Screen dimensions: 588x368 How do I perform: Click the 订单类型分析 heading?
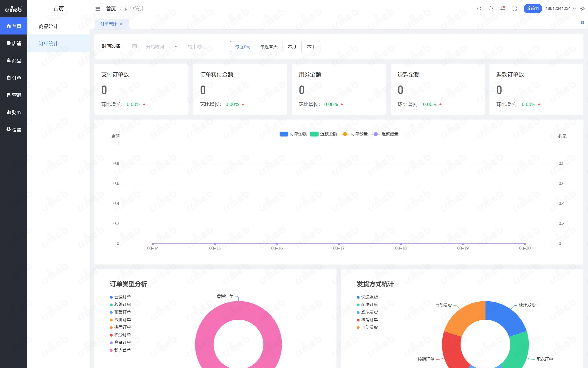point(128,284)
